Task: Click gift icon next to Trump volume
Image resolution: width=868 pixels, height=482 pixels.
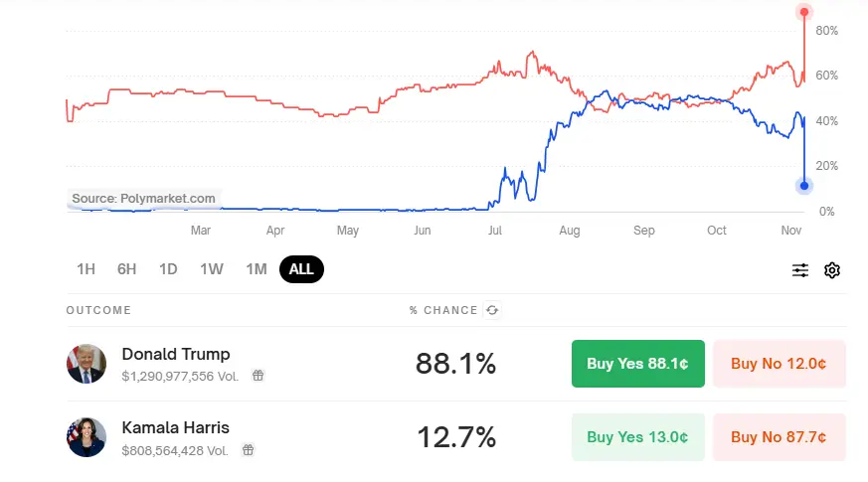Action: point(258,376)
